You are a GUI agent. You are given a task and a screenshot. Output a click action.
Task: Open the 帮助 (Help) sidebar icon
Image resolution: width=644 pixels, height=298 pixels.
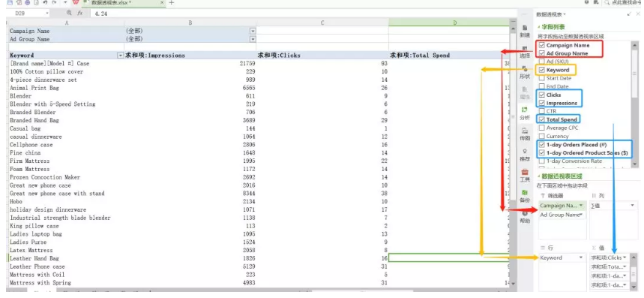pyautogui.click(x=525, y=217)
